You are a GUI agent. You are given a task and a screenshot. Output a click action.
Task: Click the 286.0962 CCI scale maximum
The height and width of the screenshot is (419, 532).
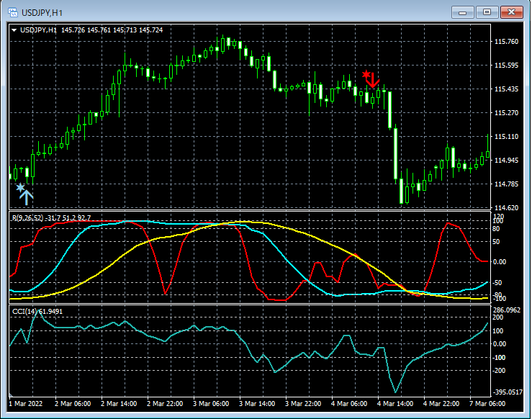(507, 310)
